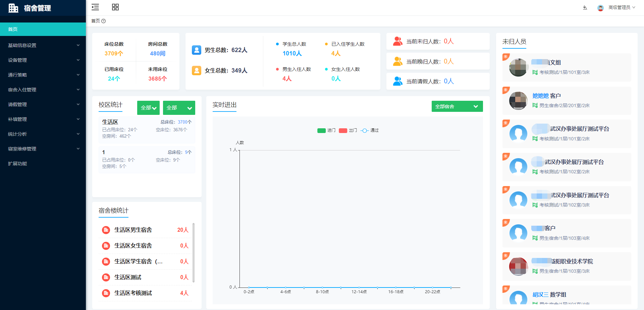
Task: Toggle the green 进门 legend series
Action: tap(322, 130)
